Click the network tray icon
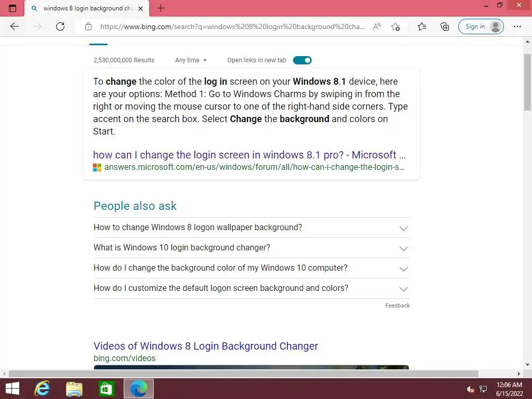Image resolution: width=532 pixels, height=399 pixels. (483, 389)
